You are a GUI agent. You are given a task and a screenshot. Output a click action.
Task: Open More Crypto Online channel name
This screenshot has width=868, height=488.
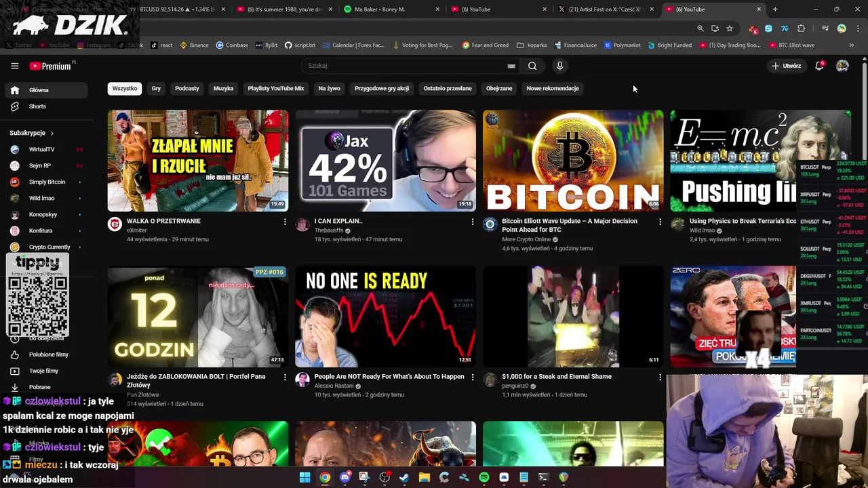pos(526,239)
